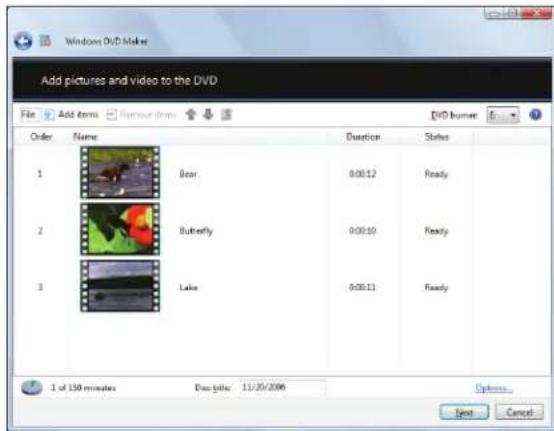Close the Windows DVD Maker window
The height and width of the screenshot is (431, 554).
pyautogui.click(x=537, y=13)
